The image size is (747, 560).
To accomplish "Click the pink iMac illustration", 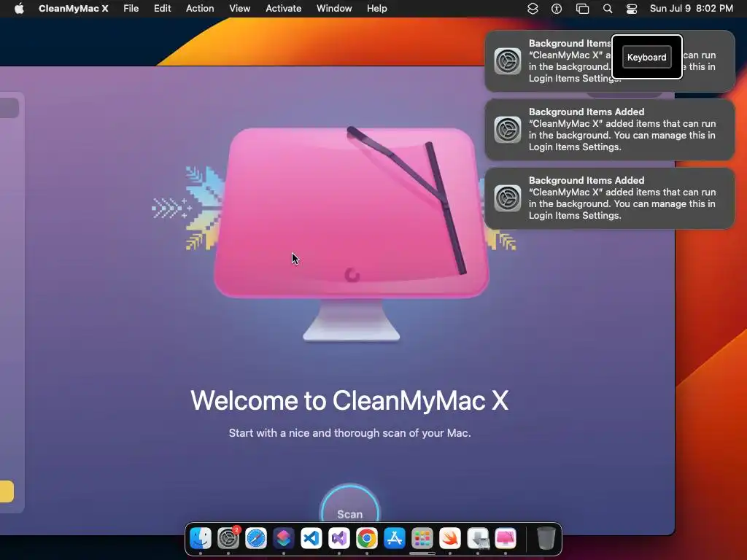I will [x=352, y=233].
